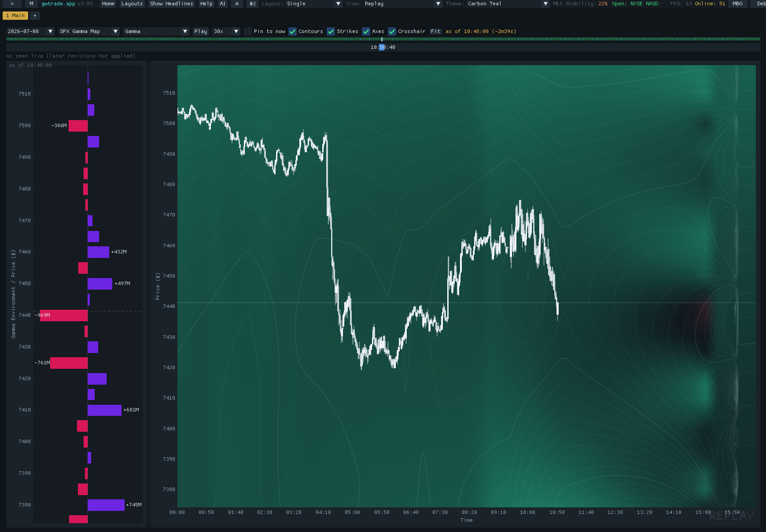Click the MBO button
Screen dimensions: 766x532
(x=737, y=4)
